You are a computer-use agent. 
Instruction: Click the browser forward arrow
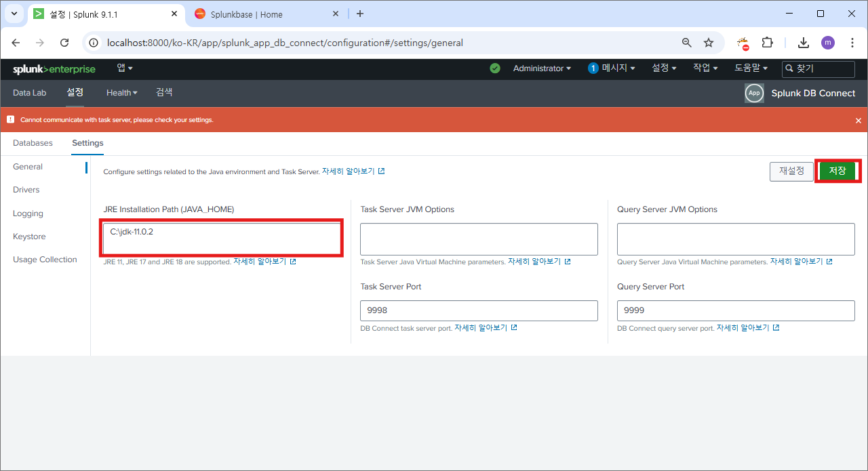40,43
